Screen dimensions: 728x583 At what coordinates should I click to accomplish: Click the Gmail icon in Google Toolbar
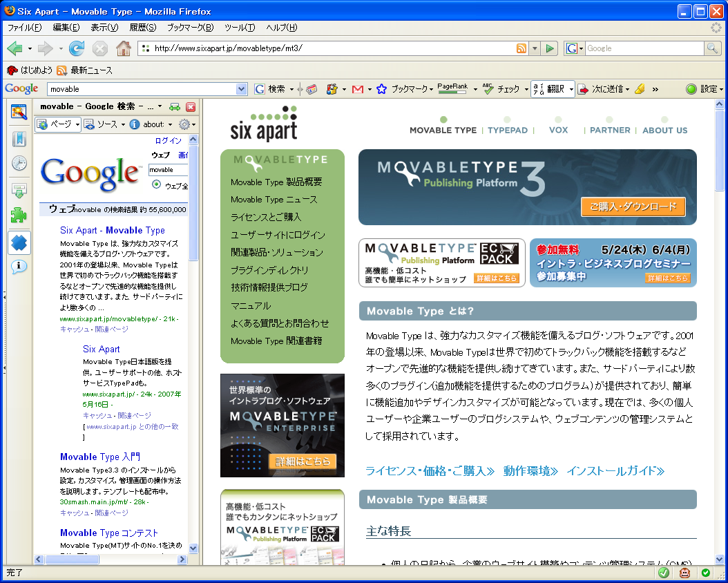click(357, 89)
